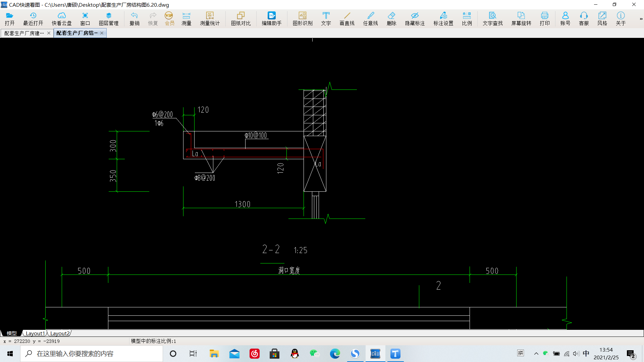Open Microsoft Edge from taskbar
The image size is (644, 362).
[335, 354]
